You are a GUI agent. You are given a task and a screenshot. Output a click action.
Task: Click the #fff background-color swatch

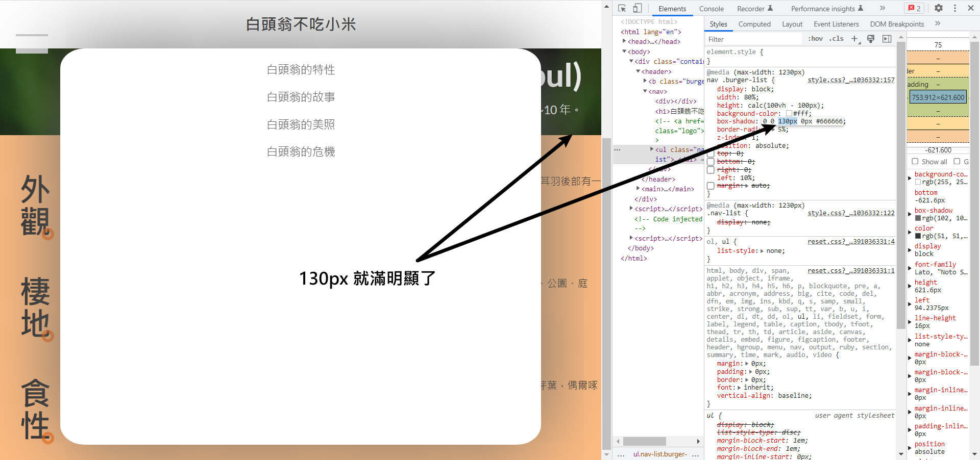tap(789, 114)
